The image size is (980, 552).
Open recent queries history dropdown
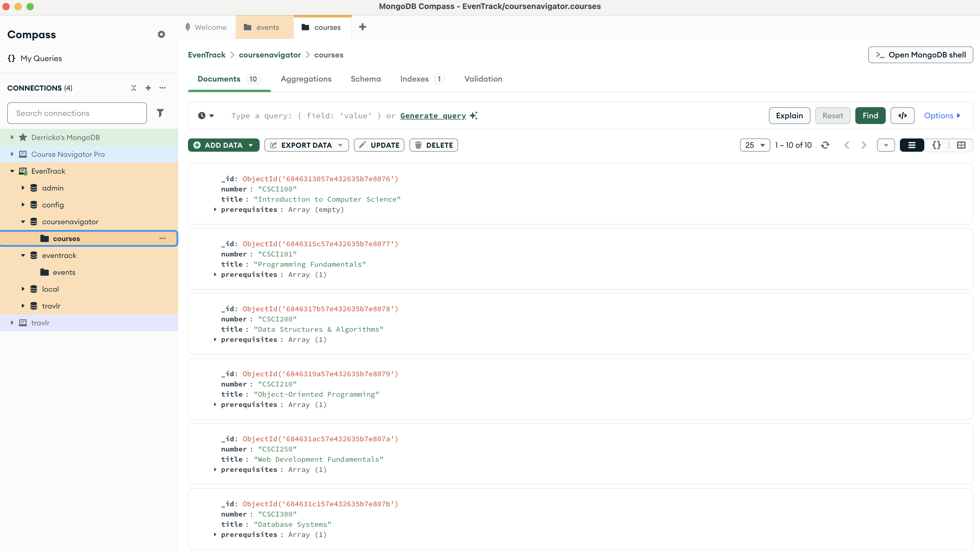(x=206, y=116)
